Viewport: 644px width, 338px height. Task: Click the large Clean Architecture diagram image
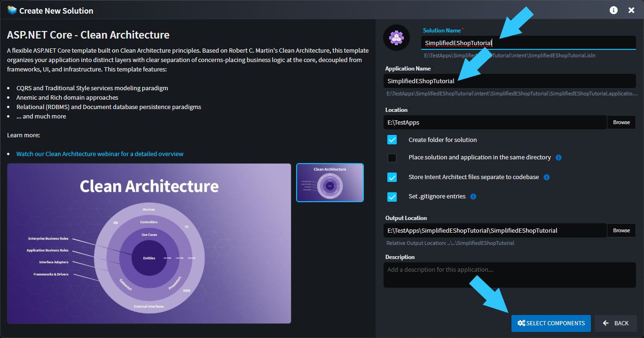(149, 244)
